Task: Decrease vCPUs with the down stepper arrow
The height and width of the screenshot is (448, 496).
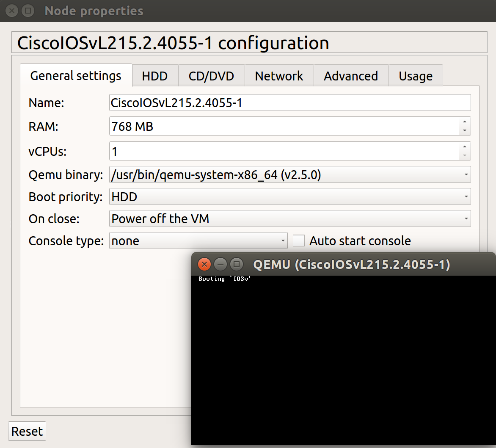Action: (464, 155)
